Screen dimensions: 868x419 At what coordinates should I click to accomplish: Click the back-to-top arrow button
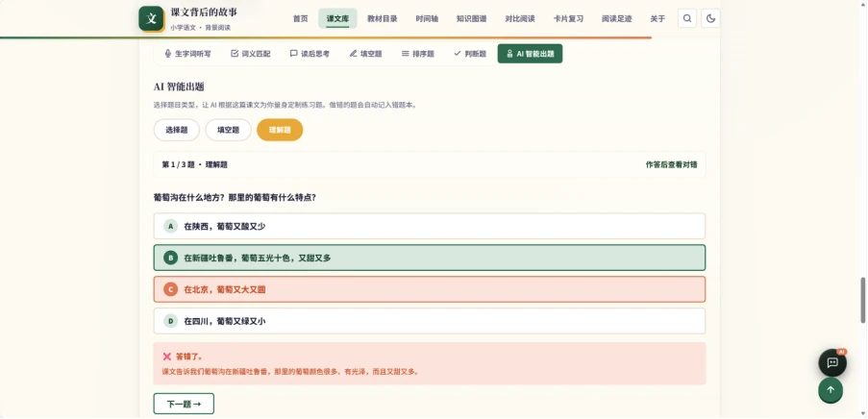[831, 390]
